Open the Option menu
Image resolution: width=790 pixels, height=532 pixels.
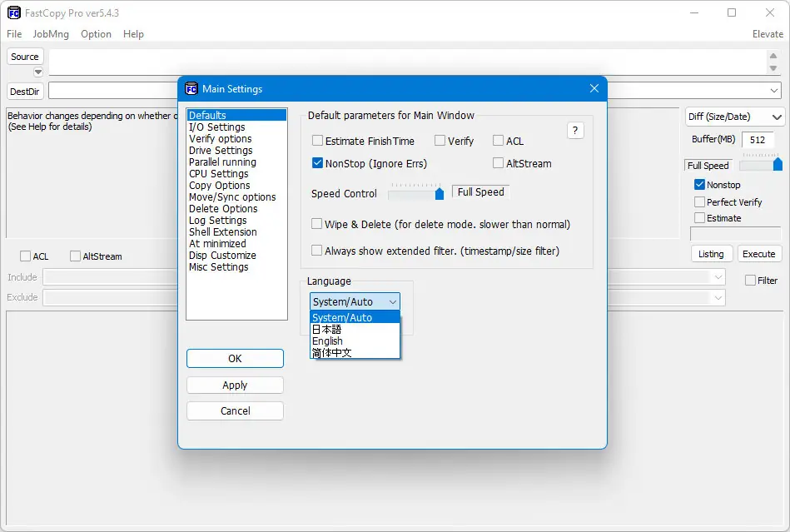point(96,34)
